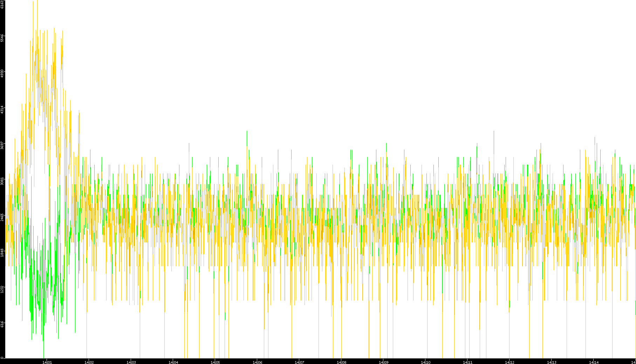Viewport: 636px width, 364px height.
Task: Pick the 14:14 time label
Action: pyautogui.click(x=594, y=362)
